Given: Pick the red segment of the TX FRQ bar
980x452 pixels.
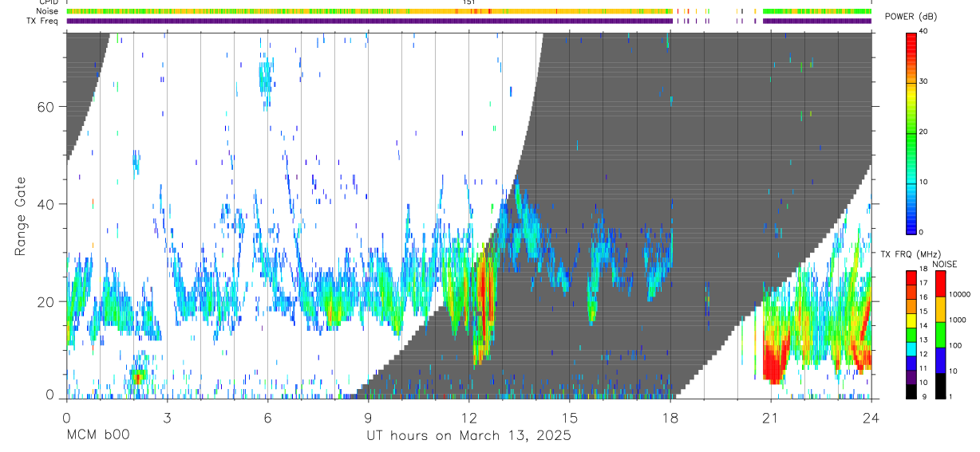Looking at the screenshot, I should pyautogui.click(x=911, y=277).
